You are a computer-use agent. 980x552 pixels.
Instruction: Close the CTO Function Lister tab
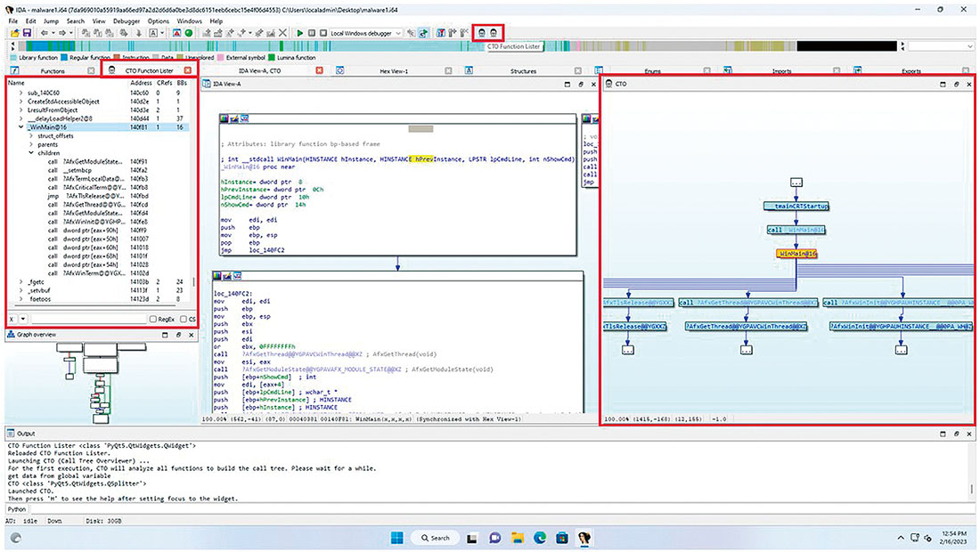click(187, 70)
